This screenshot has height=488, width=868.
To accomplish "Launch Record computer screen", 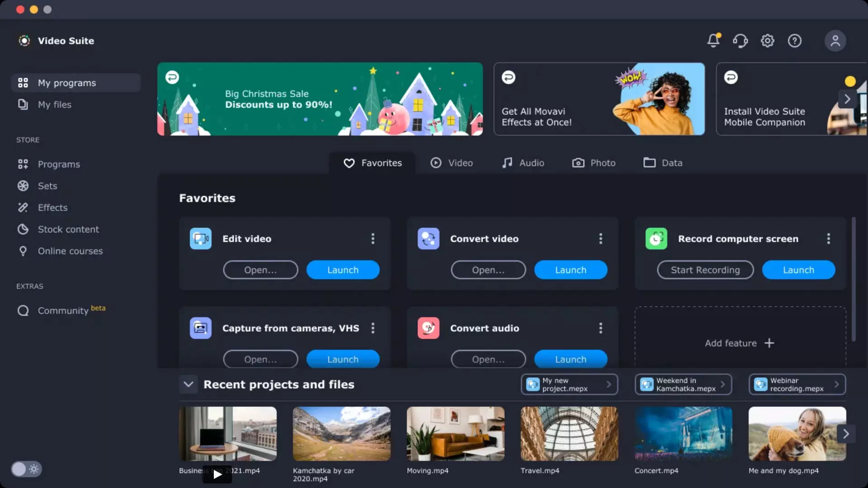I will [798, 270].
